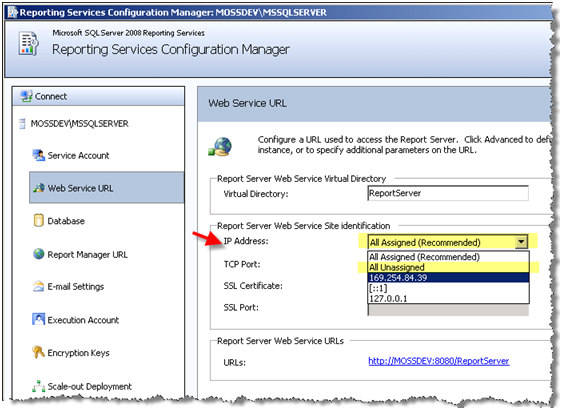The image size is (562, 410).
Task: Click the Scale-out Deployment icon
Action: [38, 386]
